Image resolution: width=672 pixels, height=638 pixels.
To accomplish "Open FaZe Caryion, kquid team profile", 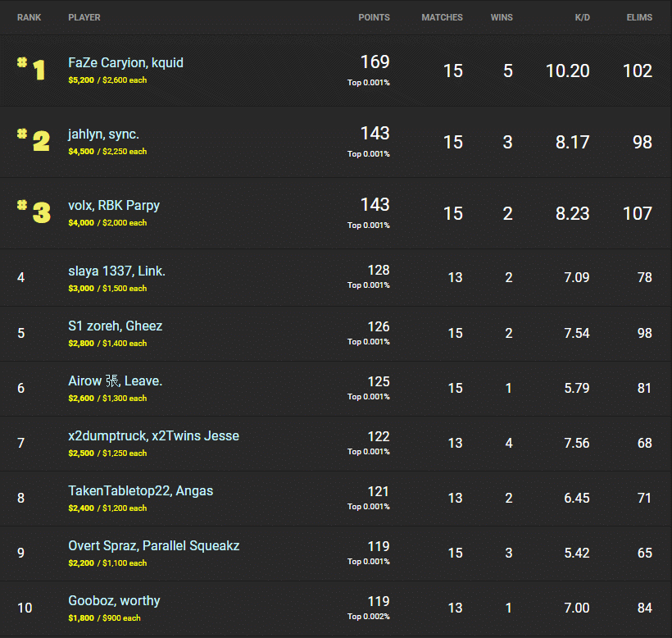I will (126, 62).
